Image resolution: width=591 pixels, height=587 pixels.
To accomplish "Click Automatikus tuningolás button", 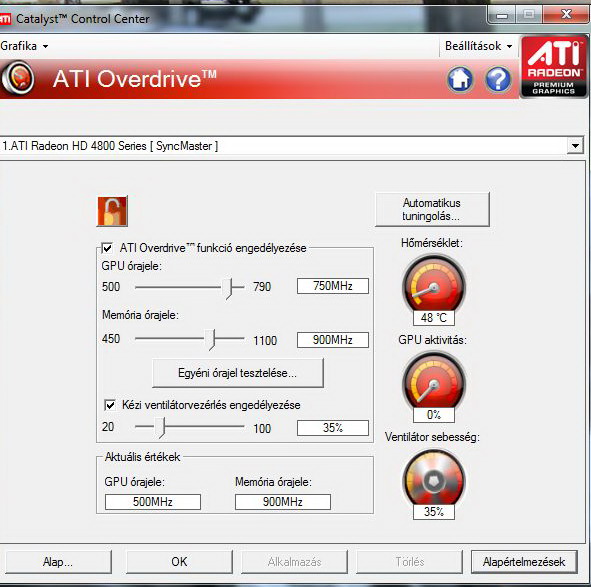I will pos(432,210).
